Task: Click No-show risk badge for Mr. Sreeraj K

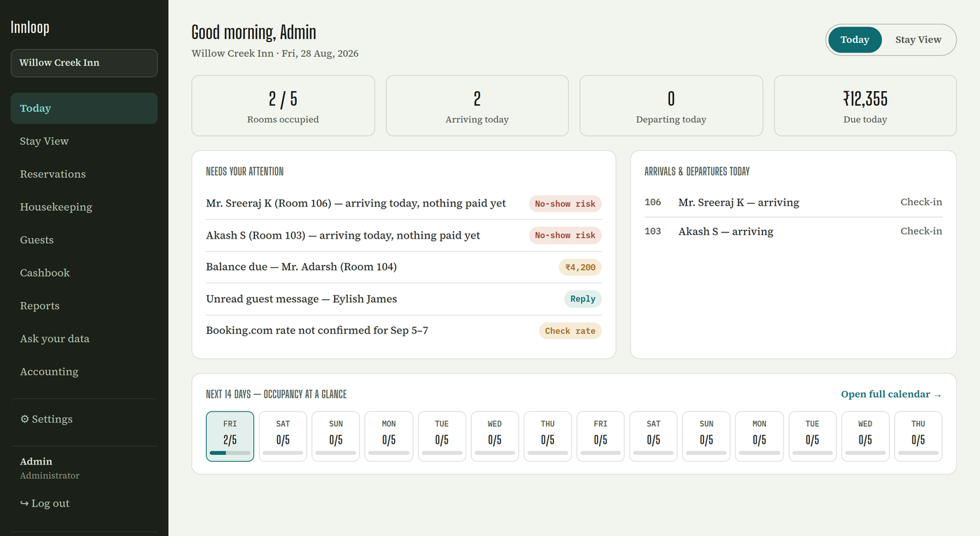Action: (565, 204)
